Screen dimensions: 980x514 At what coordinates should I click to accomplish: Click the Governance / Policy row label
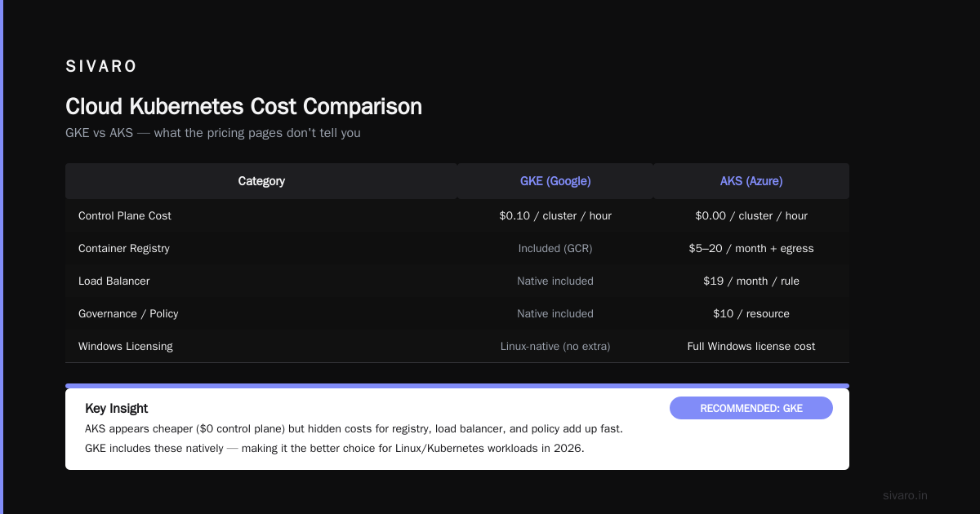tap(128, 313)
